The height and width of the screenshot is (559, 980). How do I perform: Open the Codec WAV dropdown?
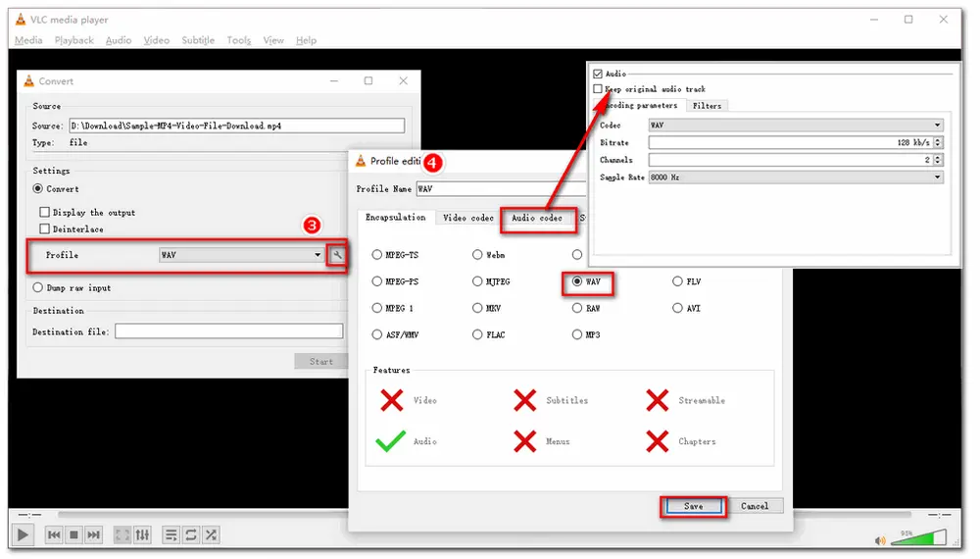click(796, 126)
